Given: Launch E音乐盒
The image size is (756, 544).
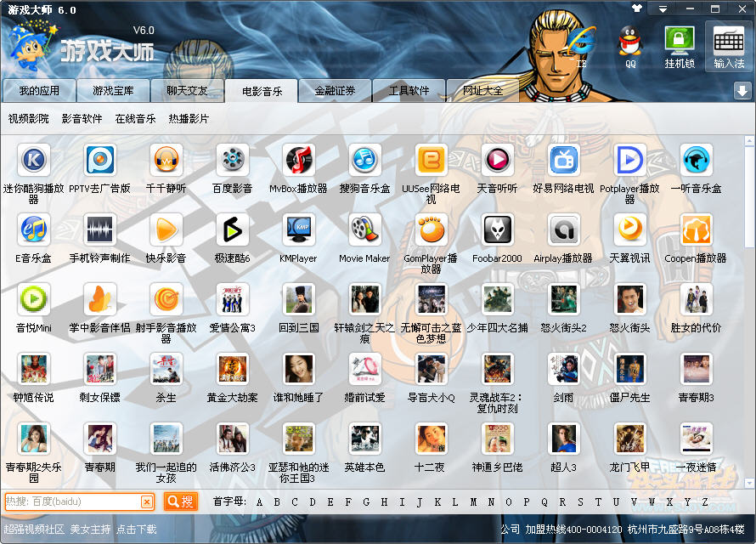Looking at the screenshot, I should [x=33, y=229].
